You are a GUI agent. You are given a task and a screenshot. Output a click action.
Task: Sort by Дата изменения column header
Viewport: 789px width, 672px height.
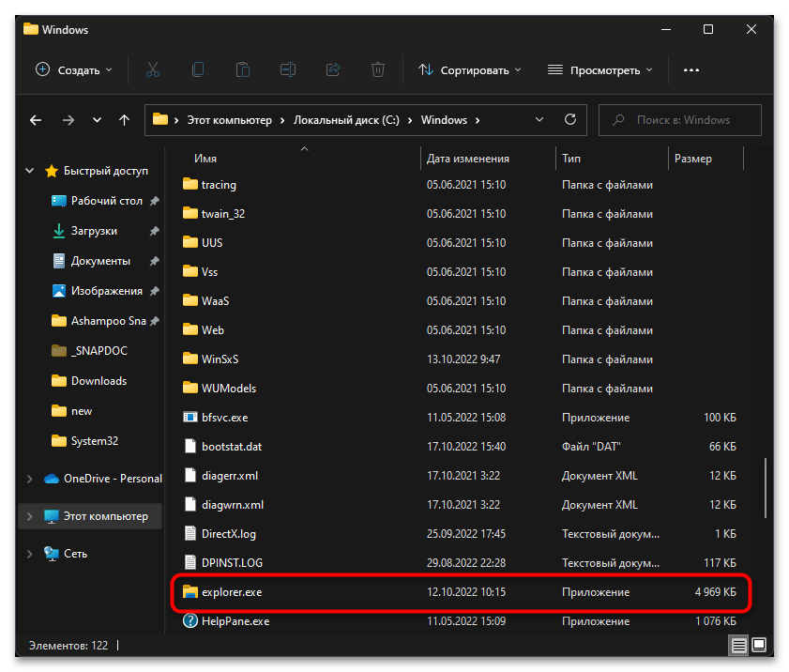[468, 159]
